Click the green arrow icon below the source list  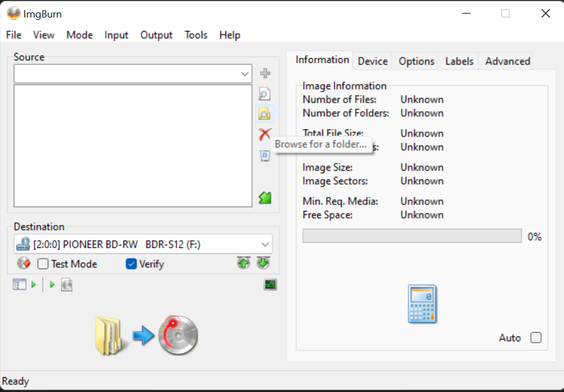click(264, 198)
